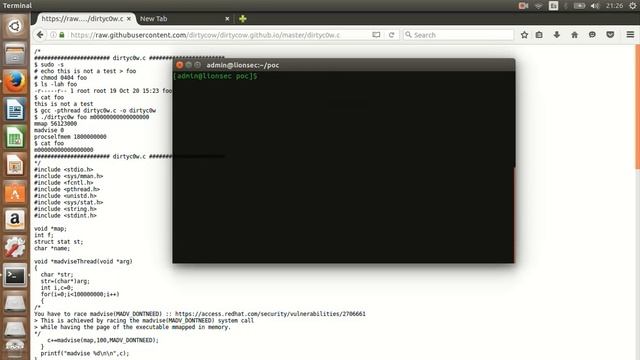Open the second removable drive in launcher

pos(15,329)
